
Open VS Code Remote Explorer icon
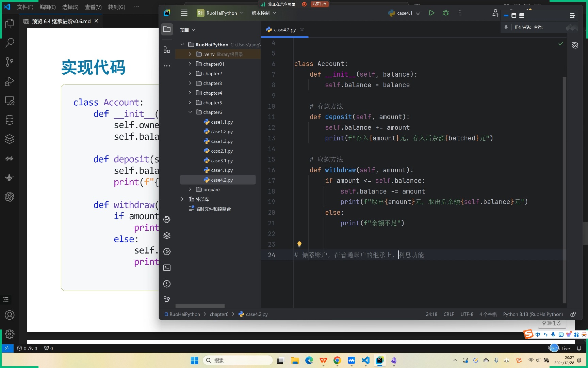[10, 101]
